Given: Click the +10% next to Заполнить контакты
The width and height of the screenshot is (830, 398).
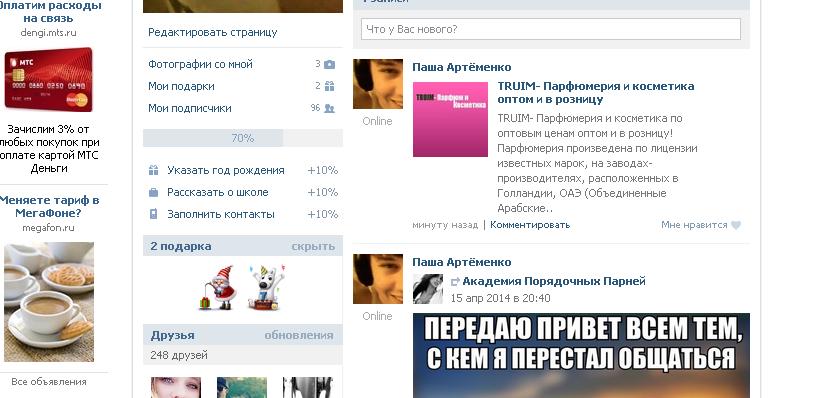Looking at the screenshot, I should tap(322, 214).
